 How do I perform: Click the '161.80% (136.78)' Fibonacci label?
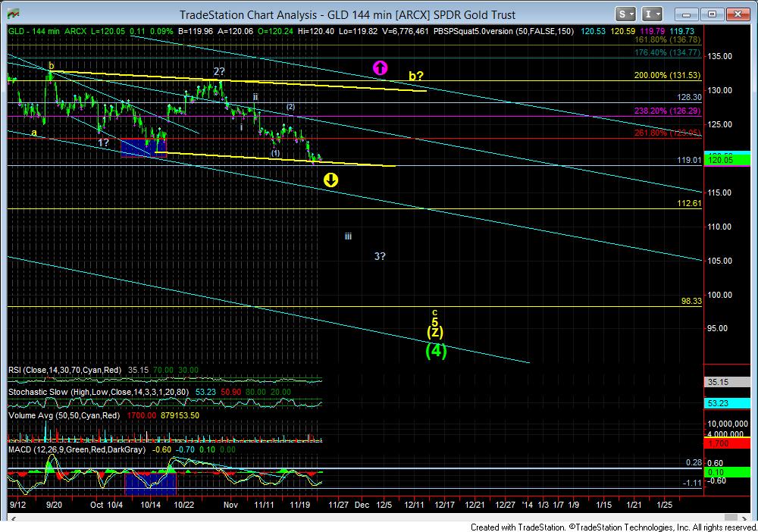pos(667,39)
